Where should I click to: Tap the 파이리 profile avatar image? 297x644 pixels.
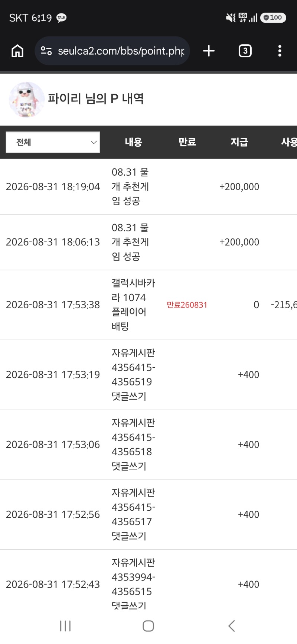(x=27, y=100)
